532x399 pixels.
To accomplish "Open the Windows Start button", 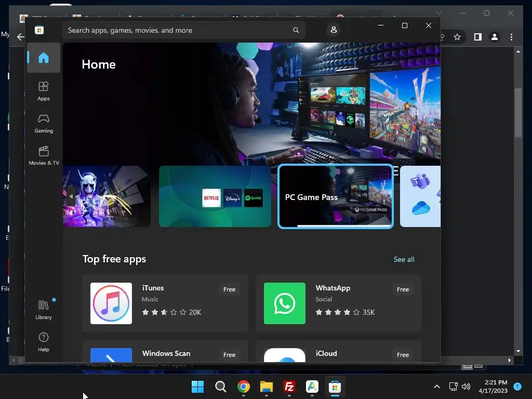I will (197, 387).
